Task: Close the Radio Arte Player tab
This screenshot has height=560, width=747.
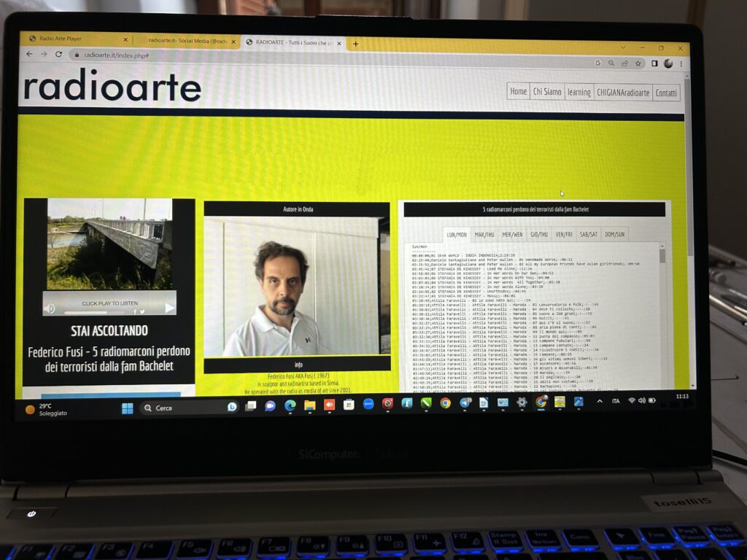Action: coord(125,39)
